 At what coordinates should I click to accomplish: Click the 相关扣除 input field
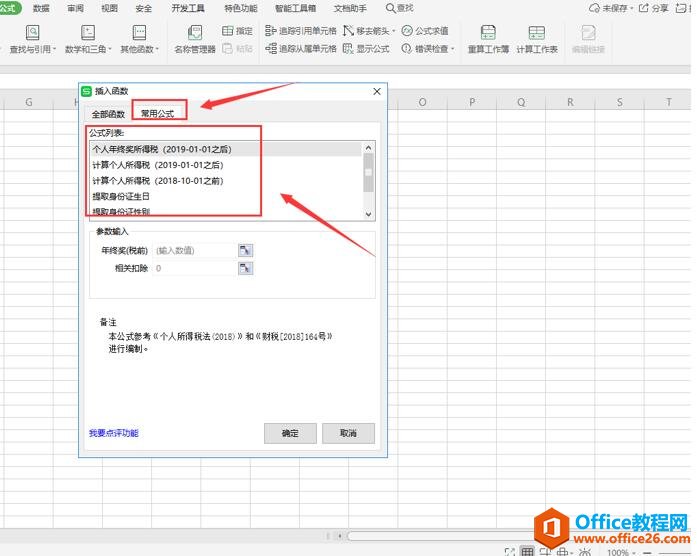coord(195,268)
